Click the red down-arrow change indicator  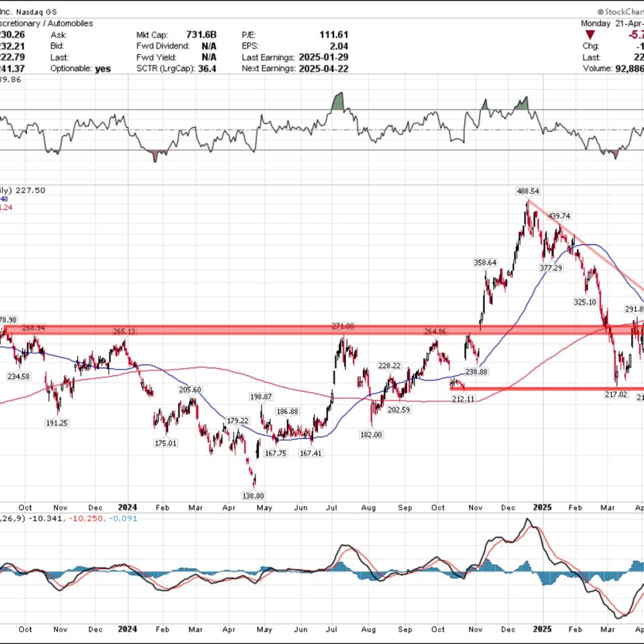pos(589,34)
